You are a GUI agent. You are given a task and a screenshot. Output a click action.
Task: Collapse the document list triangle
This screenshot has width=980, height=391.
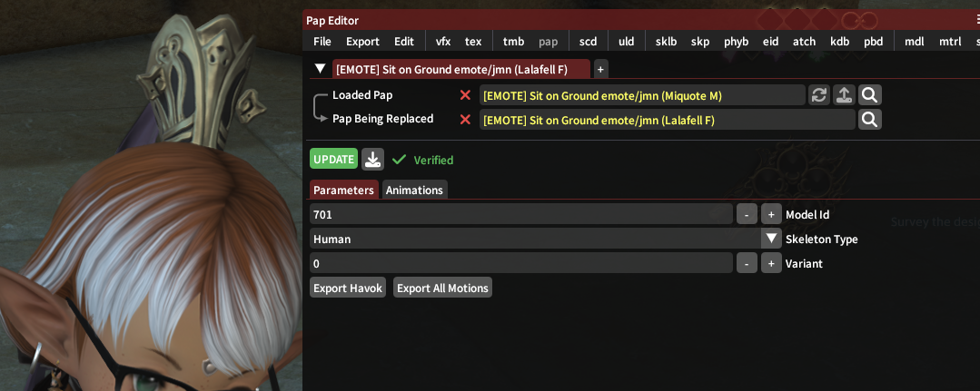[320, 69]
